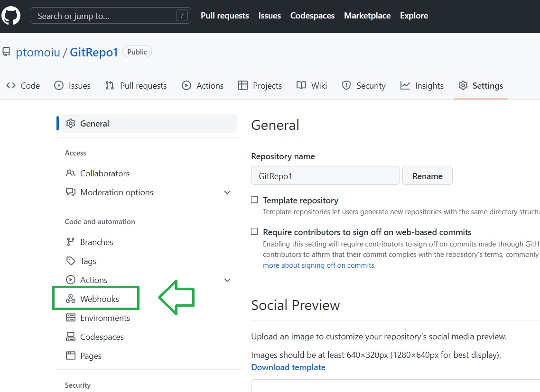Click the 'Social Preview' section heading
This screenshot has width=540, height=392.
pos(296,305)
